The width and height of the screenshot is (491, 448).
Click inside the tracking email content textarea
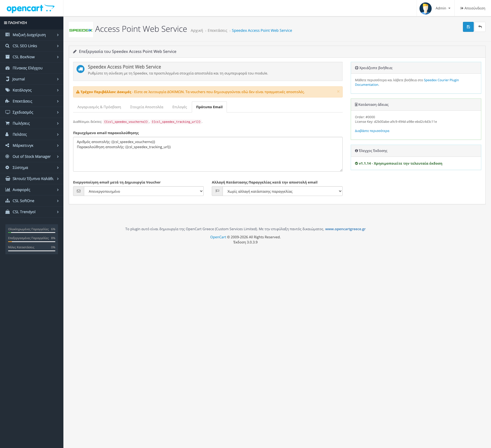point(208,154)
